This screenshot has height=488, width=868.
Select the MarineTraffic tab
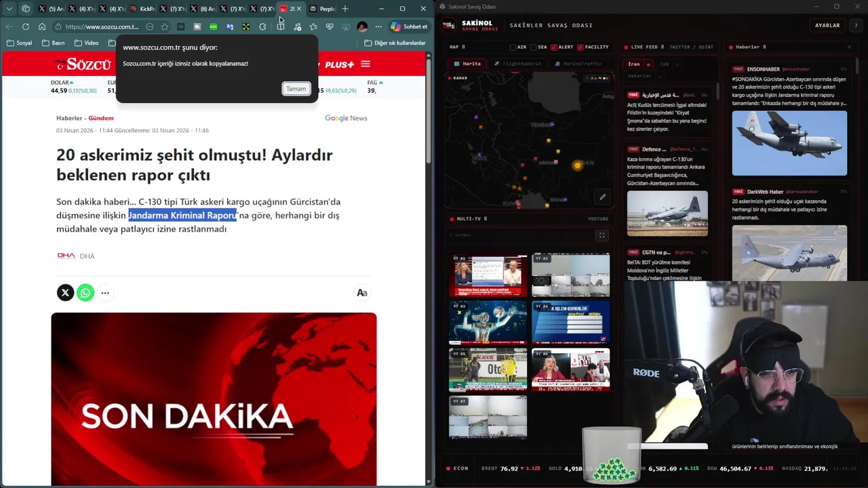(578, 64)
